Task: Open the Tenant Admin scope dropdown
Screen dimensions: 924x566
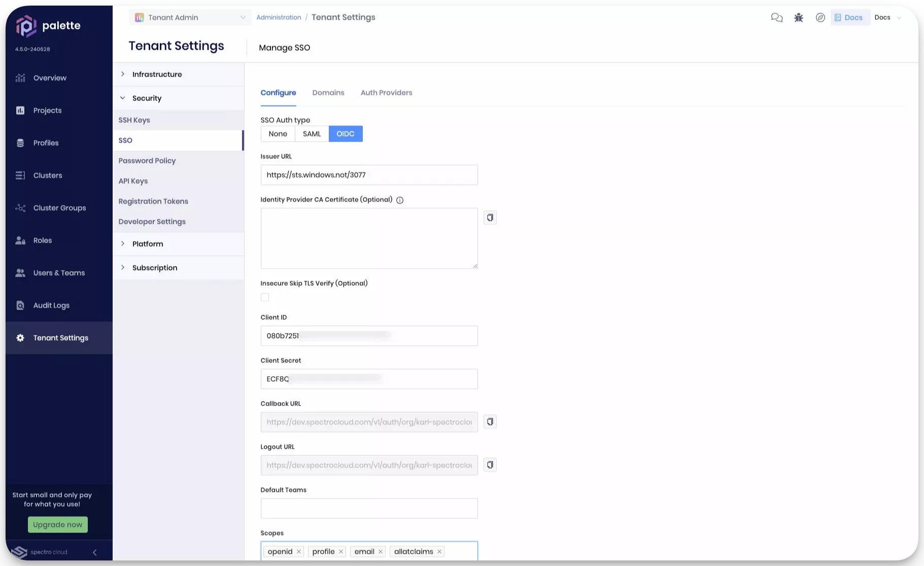Action: (190, 18)
